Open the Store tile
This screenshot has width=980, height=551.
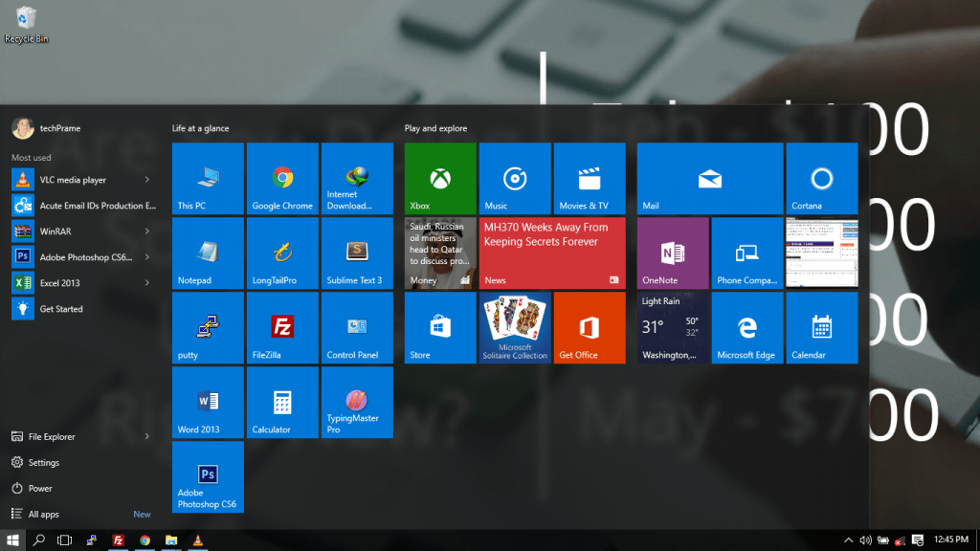click(440, 327)
